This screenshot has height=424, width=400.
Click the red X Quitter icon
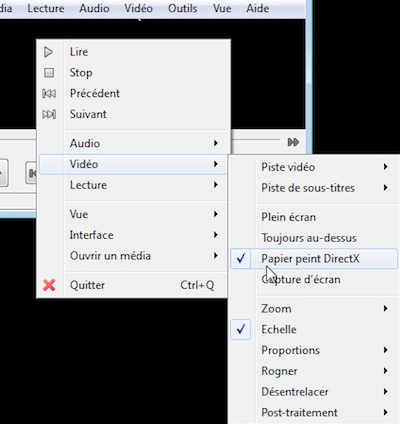click(x=49, y=285)
